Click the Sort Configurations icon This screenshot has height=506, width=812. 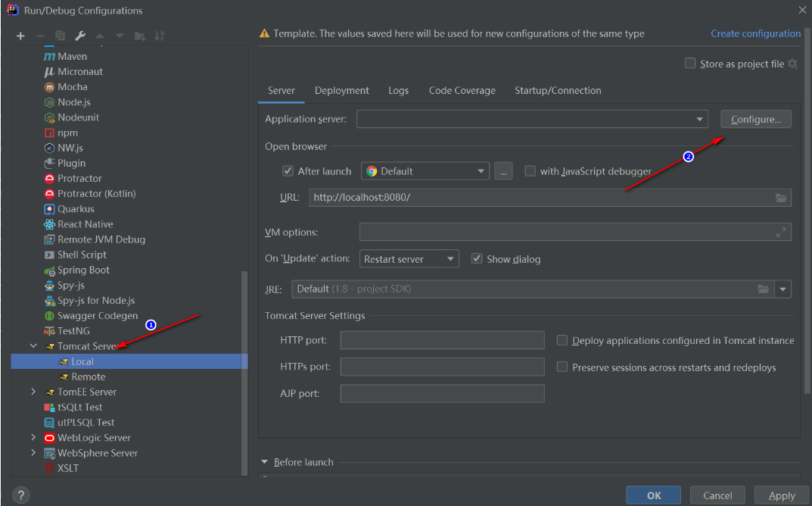(160, 36)
